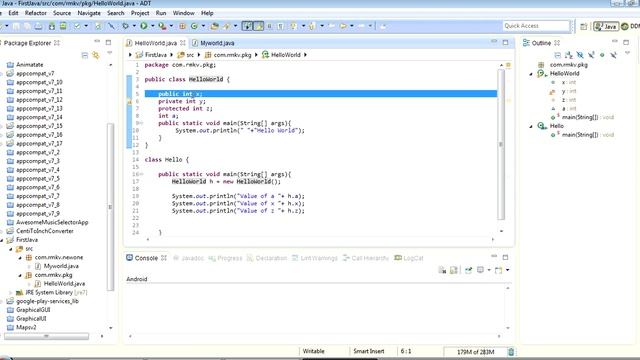Click the Package Explorer horizontal scrollbar
This screenshot has height=360, width=640.
tap(46, 336)
